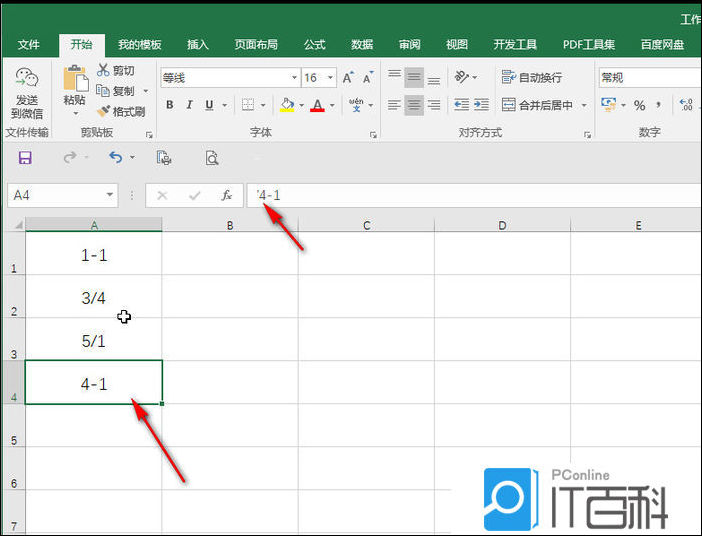Apply percent style format
Viewport: 702px width, 536px height.
[x=640, y=106]
